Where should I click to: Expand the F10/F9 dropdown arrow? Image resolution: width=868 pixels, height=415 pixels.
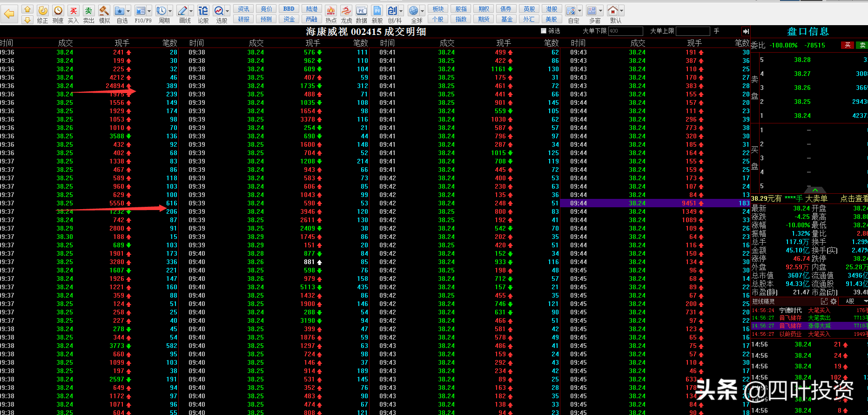point(149,11)
